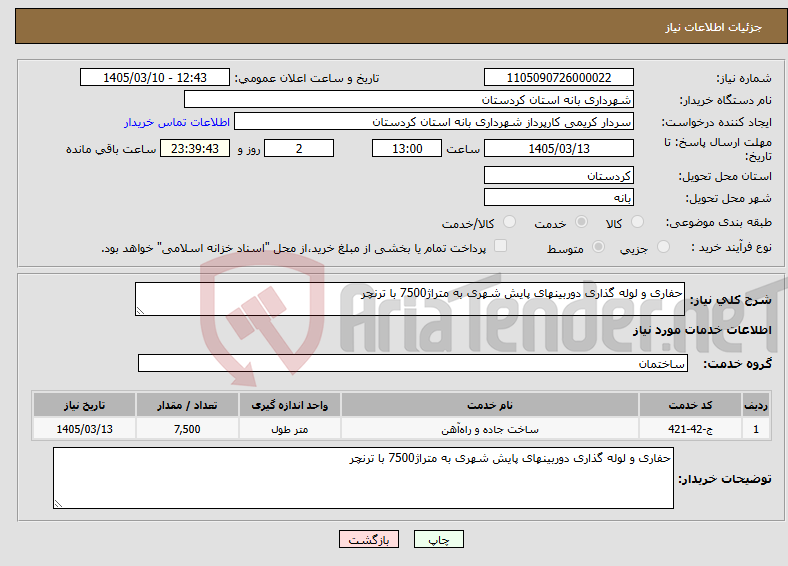Click the تعداد / مقدار column header

187,405
